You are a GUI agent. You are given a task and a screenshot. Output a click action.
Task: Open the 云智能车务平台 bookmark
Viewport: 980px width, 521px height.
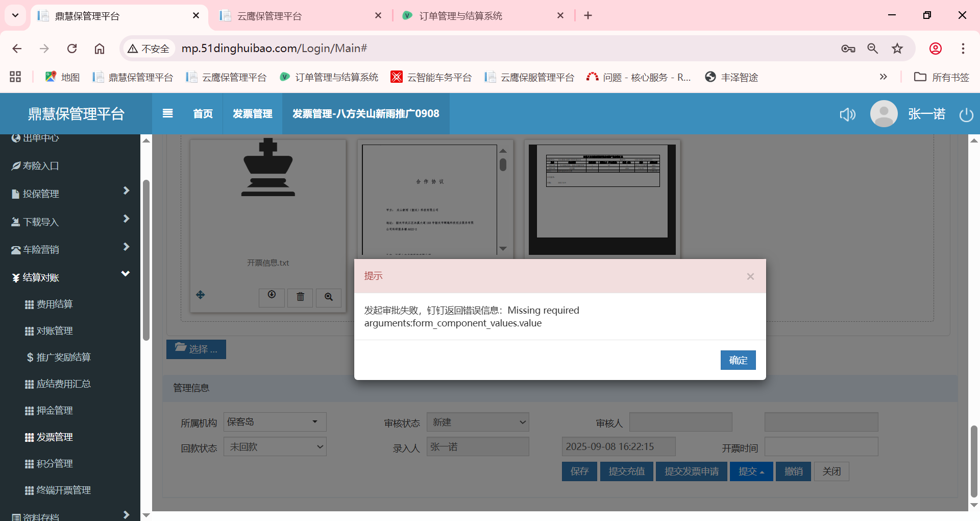(431, 77)
